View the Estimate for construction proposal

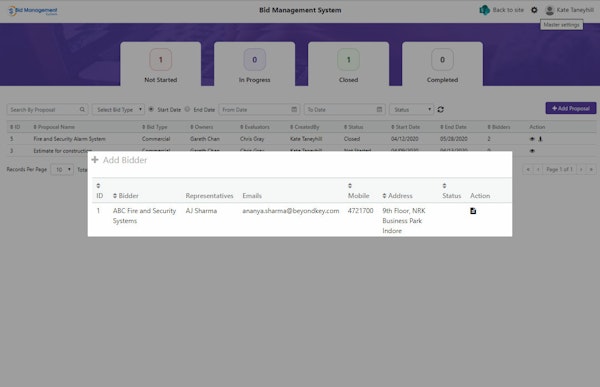pos(532,151)
